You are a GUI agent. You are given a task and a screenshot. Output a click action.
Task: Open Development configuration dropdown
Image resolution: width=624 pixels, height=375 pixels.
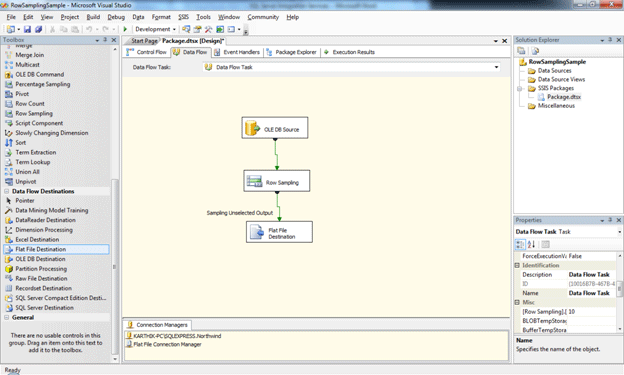(x=174, y=29)
